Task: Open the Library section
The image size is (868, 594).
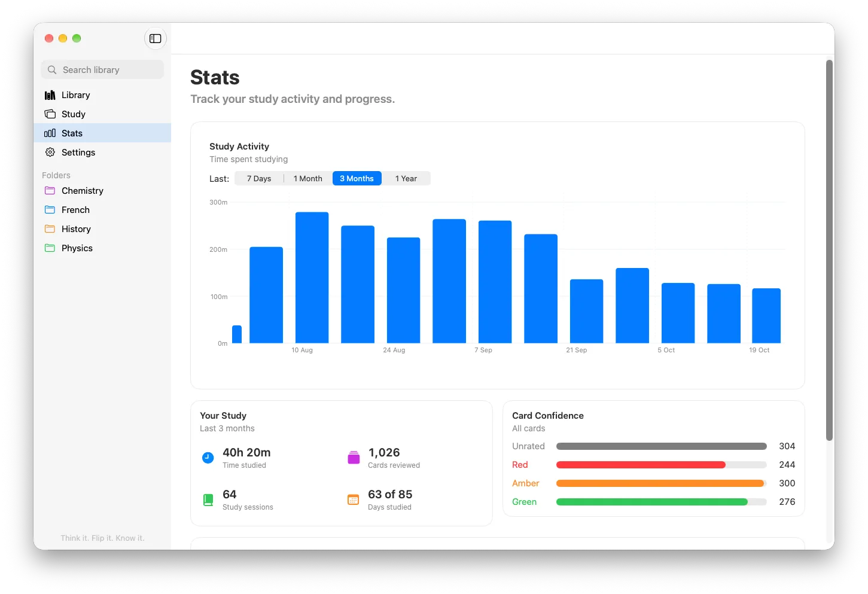Action: coord(102,95)
